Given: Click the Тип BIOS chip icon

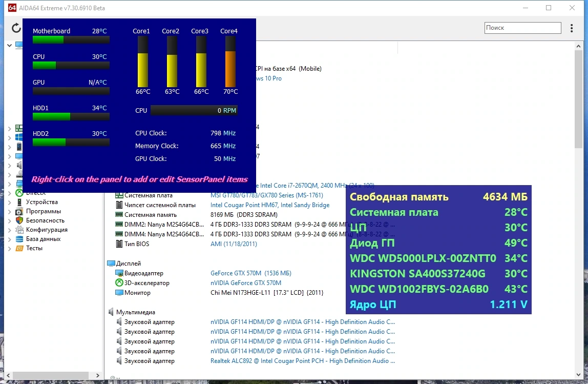Looking at the screenshot, I should (119, 244).
